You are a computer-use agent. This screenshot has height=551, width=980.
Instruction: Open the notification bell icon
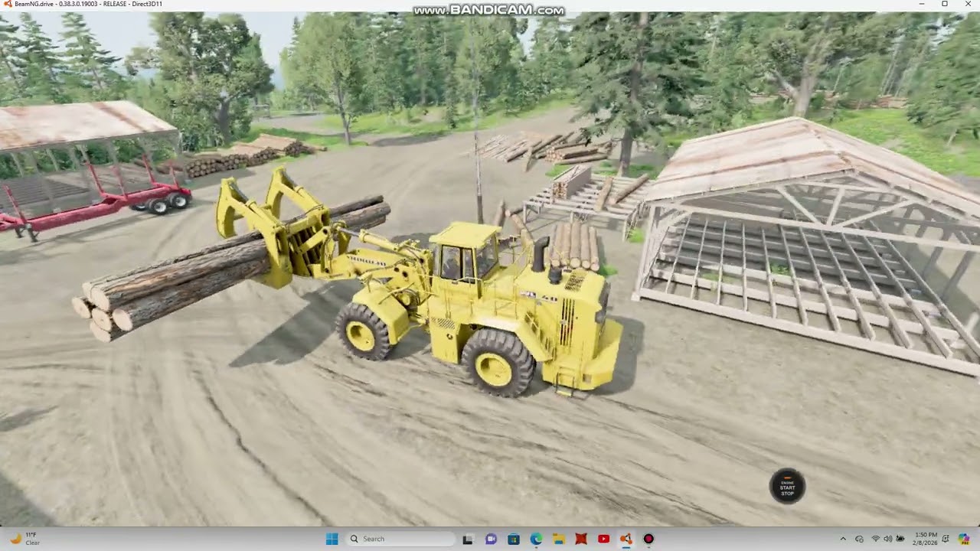coord(946,539)
